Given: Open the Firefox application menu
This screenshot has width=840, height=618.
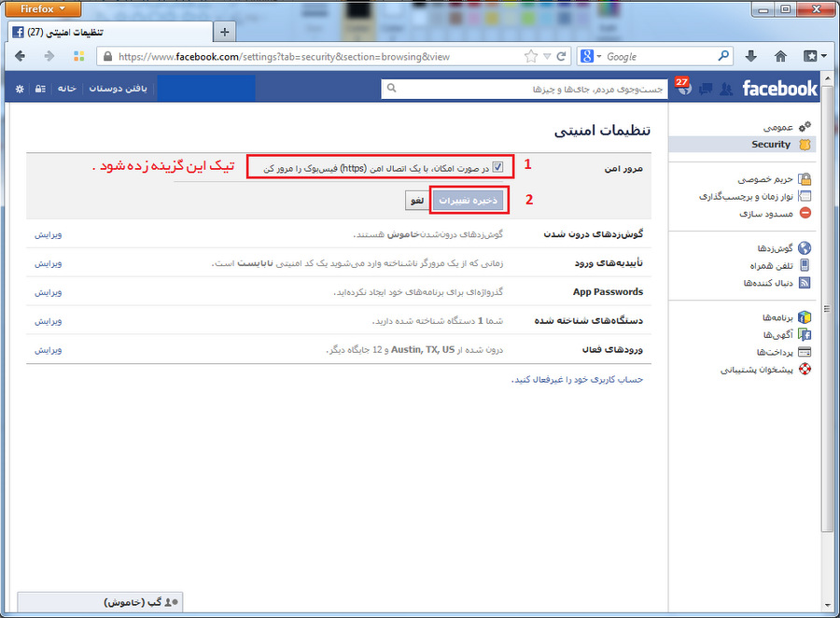Looking at the screenshot, I should click(42, 8).
